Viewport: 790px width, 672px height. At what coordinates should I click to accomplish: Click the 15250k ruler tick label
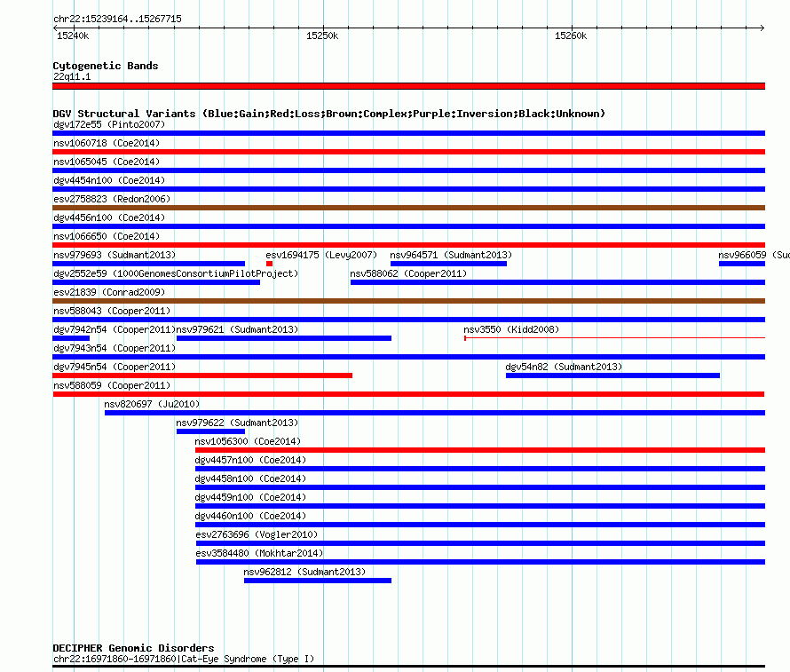tap(322, 36)
